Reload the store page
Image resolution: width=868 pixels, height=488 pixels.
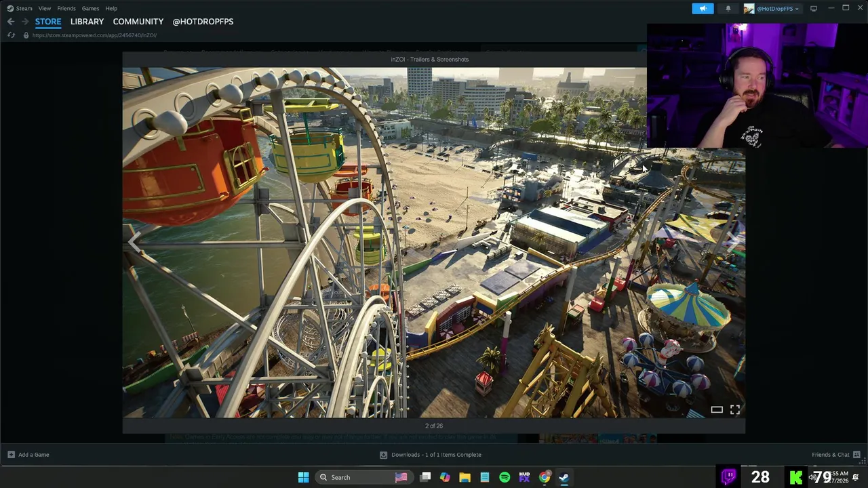[x=11, y=35]
